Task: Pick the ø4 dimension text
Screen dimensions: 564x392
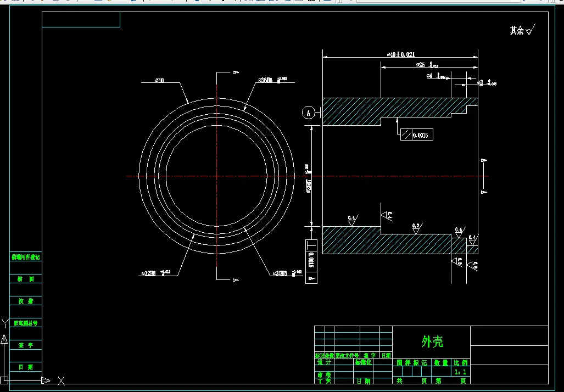Action: pyautogui.click(x=437, y=76)
